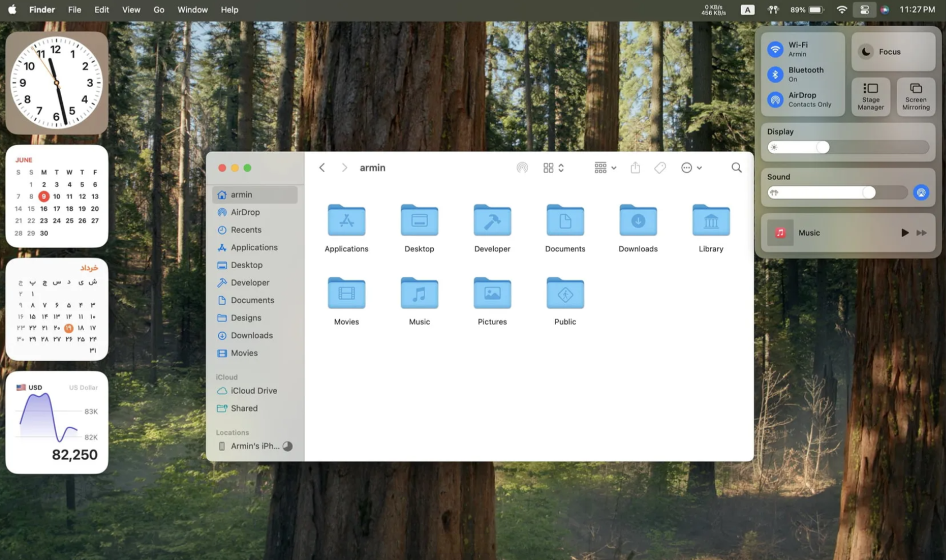Open the View menu in menu bar
The height and width of the screenshot is (560, 946).
pos(131,10)
